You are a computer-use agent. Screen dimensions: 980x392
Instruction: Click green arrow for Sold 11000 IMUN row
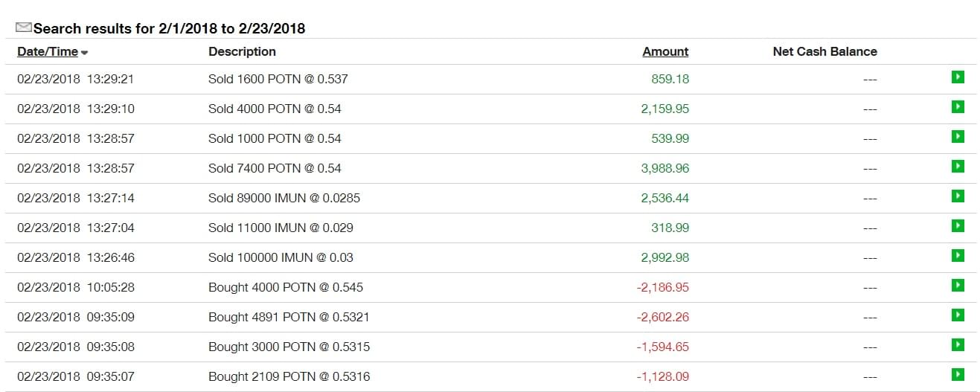click(x=958, y=226)
